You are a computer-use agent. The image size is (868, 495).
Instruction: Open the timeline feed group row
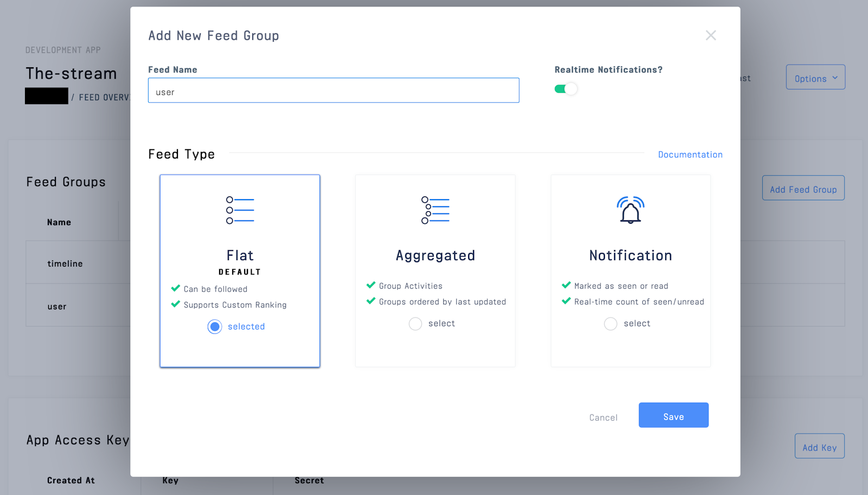[x=65, y=263]
